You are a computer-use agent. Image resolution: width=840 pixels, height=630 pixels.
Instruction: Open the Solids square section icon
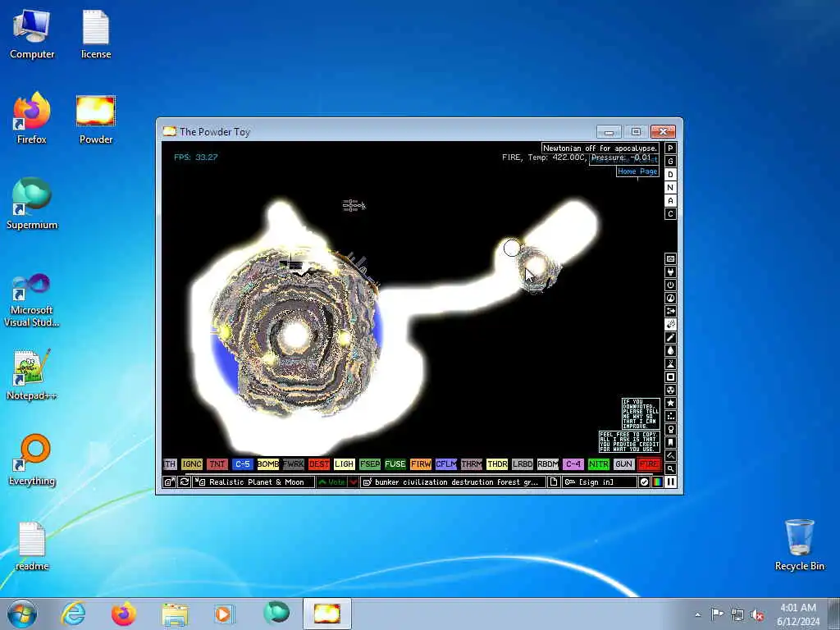click(x=670, y=377)
